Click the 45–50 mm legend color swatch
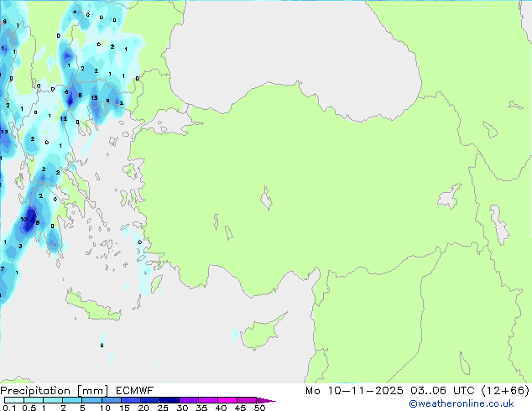 tap(247, 400)
